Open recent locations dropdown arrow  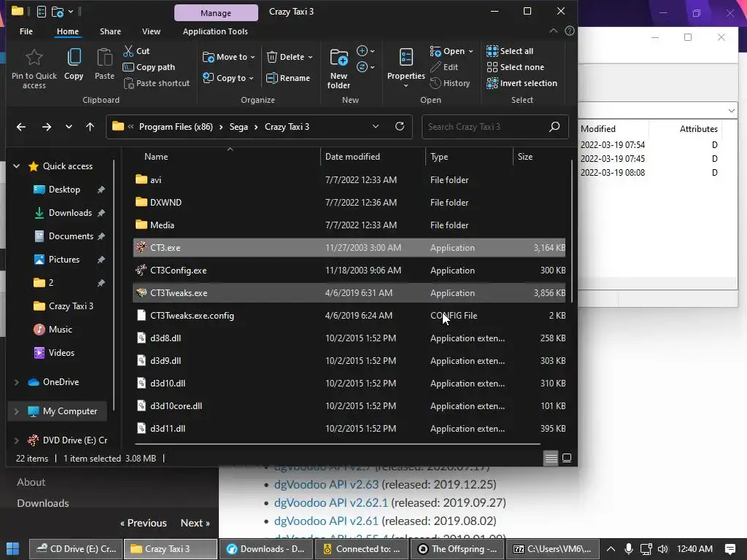pos(69,127)
